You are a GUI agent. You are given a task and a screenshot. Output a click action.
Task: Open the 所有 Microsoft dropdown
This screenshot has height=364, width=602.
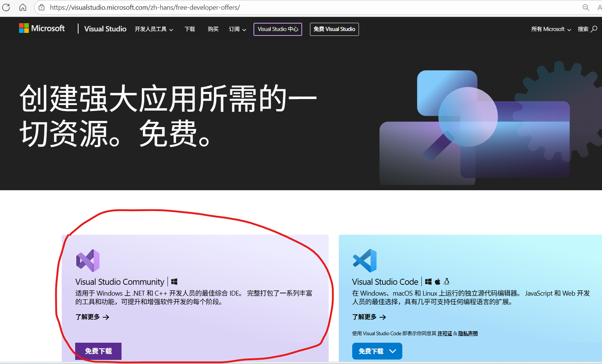[x=551, y=29]
